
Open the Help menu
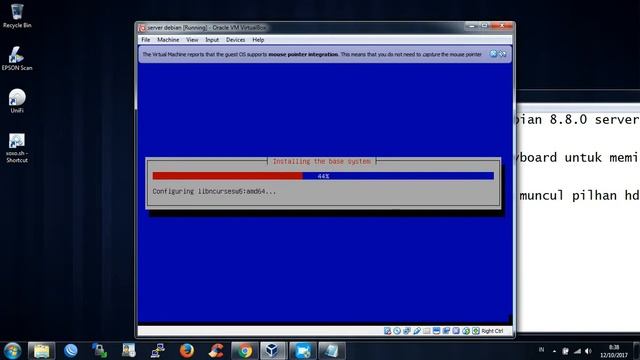coord(258,40)
